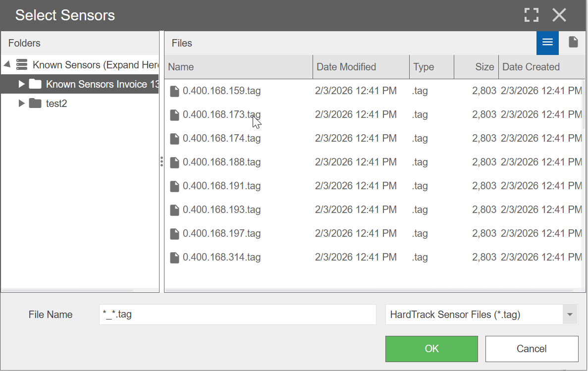Switch to the file icon view
Image resolution: width=588 pixels, height=371 pixels.
click(573, 42)
